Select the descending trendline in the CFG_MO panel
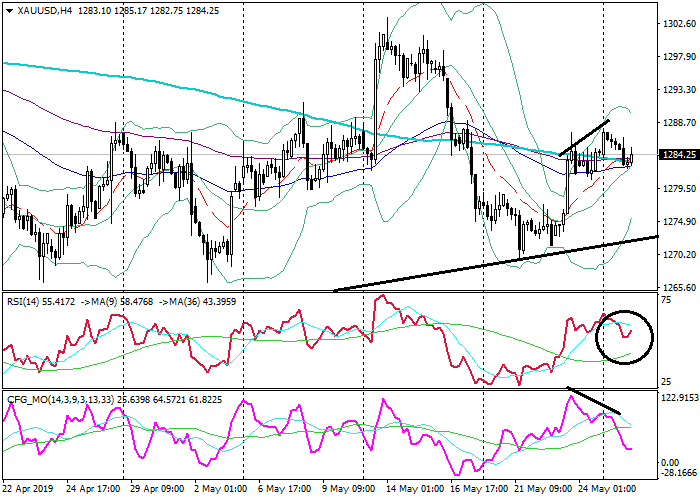The height and width of the screenshot is (500, 700). click(x=594, y=400)
